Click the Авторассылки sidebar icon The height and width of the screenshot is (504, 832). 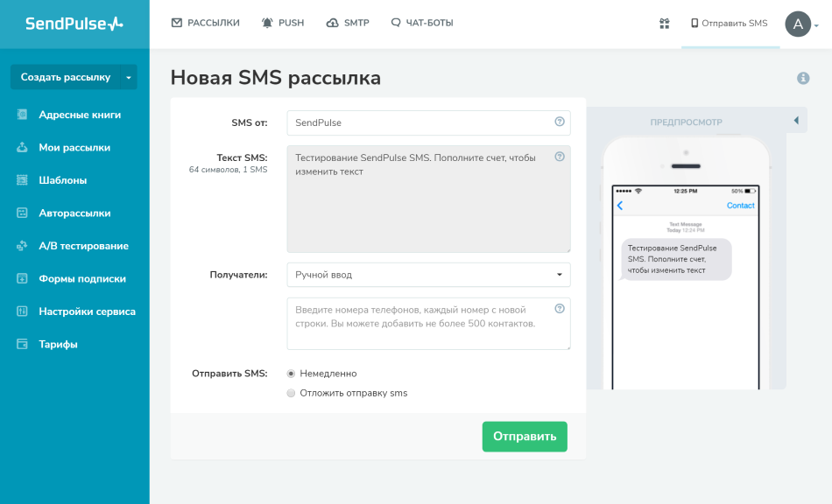[22, 213]
